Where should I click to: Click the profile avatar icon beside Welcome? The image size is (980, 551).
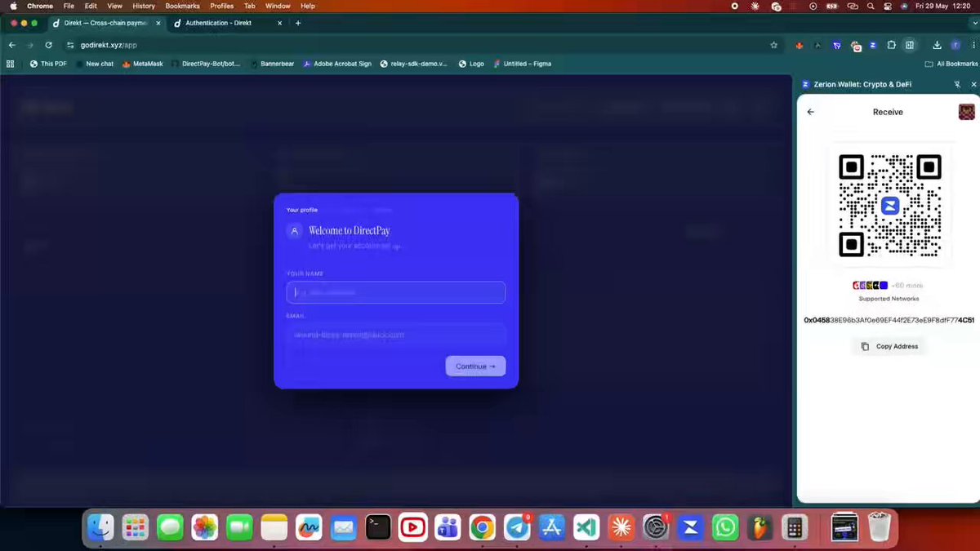[295, 231]
